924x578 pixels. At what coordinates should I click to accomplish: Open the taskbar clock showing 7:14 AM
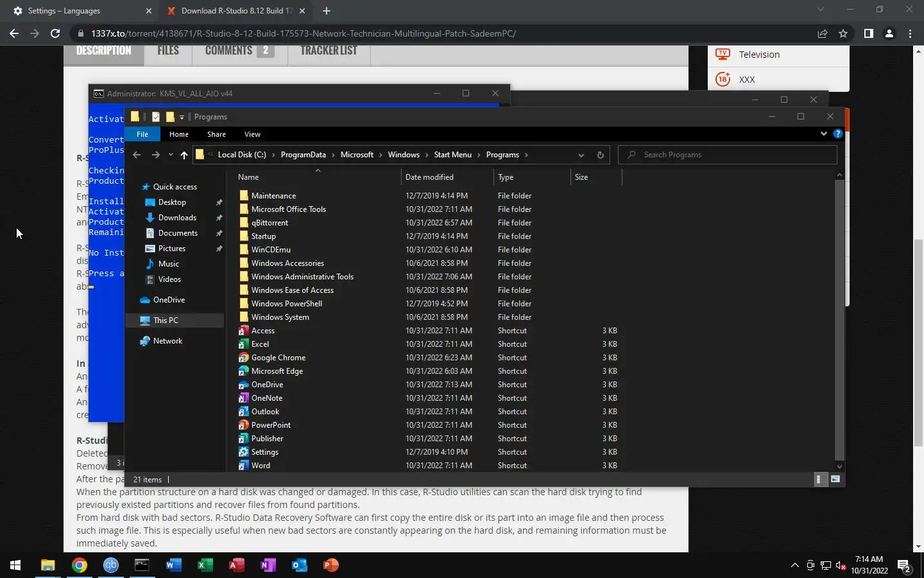point(869,565)
